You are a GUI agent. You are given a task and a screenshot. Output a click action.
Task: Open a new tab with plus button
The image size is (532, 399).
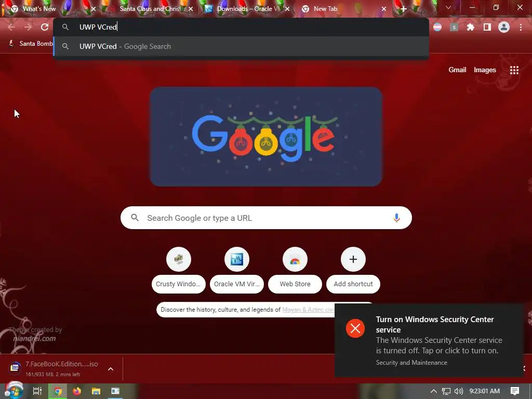coord(403,9)
